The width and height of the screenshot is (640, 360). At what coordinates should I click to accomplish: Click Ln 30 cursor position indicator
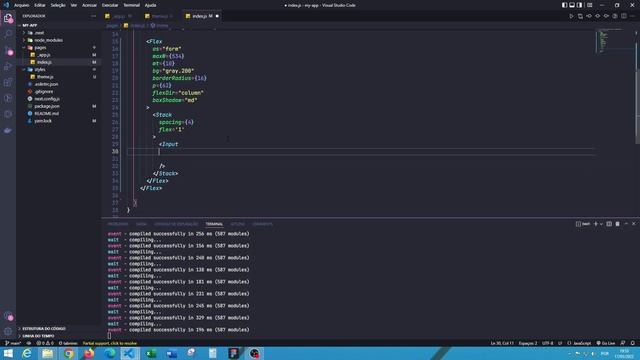[502, 343]
